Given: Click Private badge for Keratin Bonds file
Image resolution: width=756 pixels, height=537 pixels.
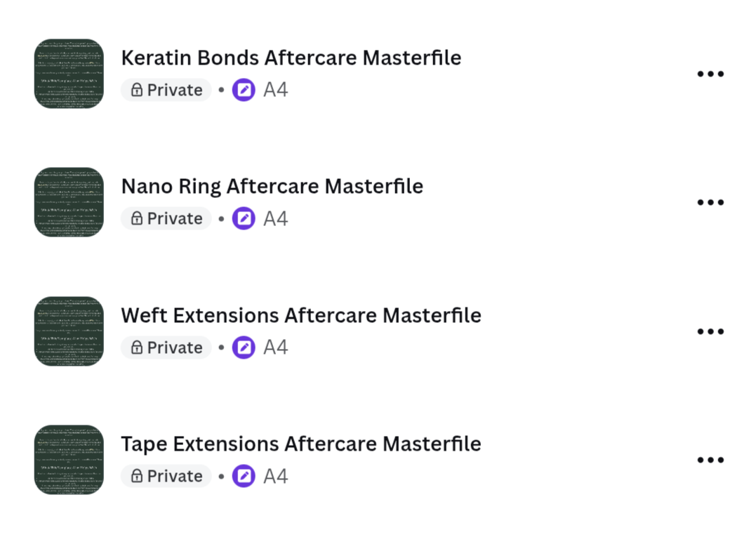Looking at the screenshot, I should 166,90.
